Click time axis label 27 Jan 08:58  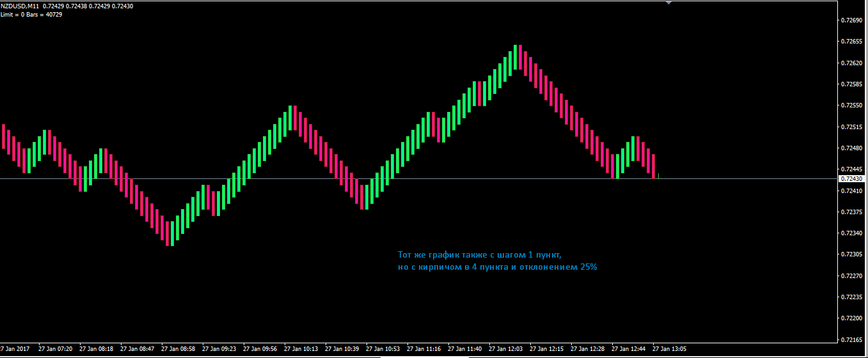[x=178, y=349]
